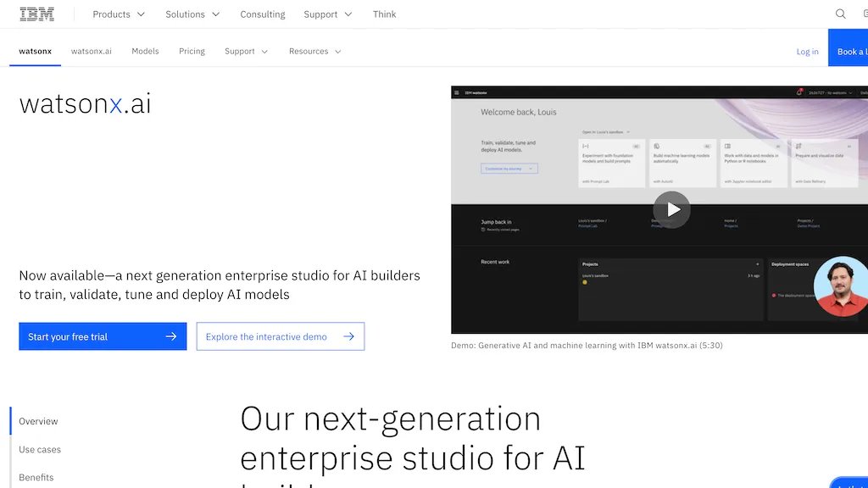Select Use cases in the sidebar
The height and width of the screenshot is (488, 868).
40,449
